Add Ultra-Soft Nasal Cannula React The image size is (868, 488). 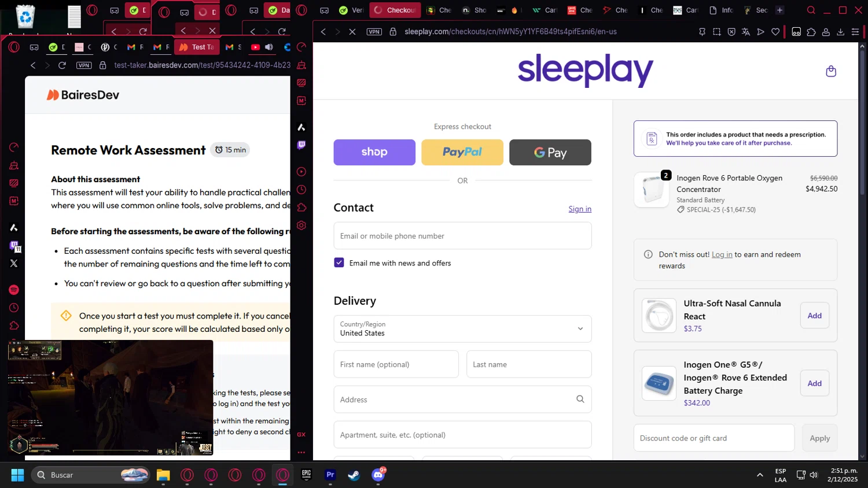click(815, 316)
